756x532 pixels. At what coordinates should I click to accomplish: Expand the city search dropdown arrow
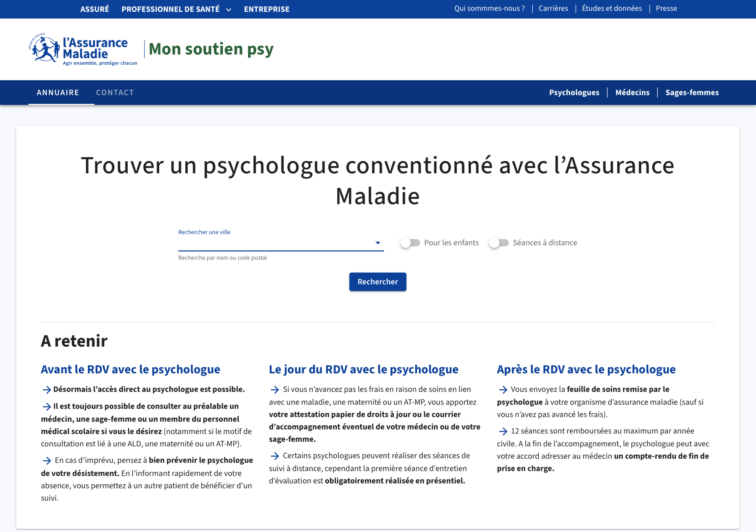tap(378, 243)
